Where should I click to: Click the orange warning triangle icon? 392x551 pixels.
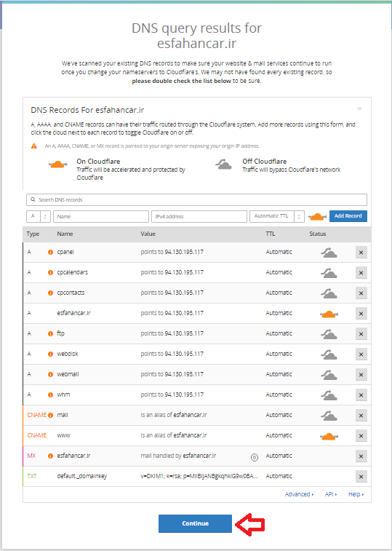point(34,146)
